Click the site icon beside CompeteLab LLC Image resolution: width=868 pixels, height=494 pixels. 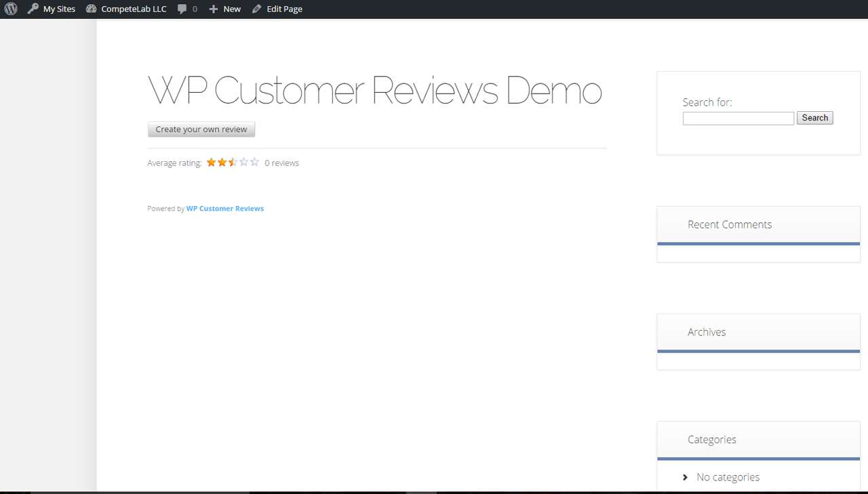91,9
